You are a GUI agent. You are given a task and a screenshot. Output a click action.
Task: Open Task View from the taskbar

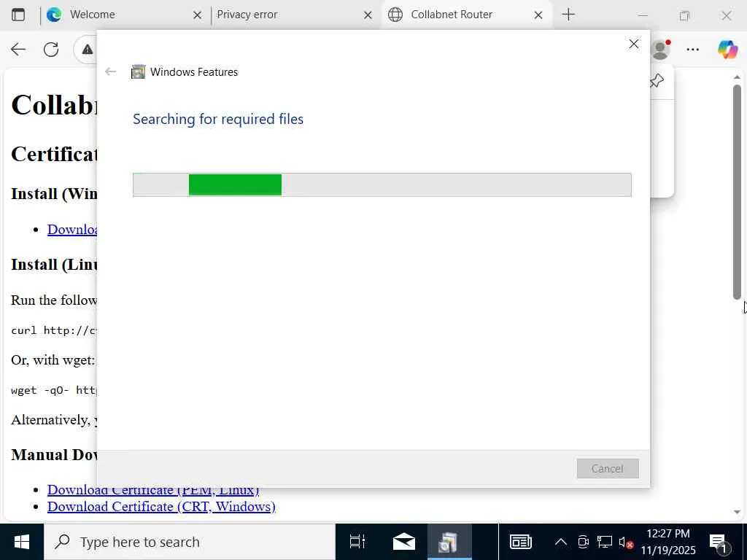357,542
